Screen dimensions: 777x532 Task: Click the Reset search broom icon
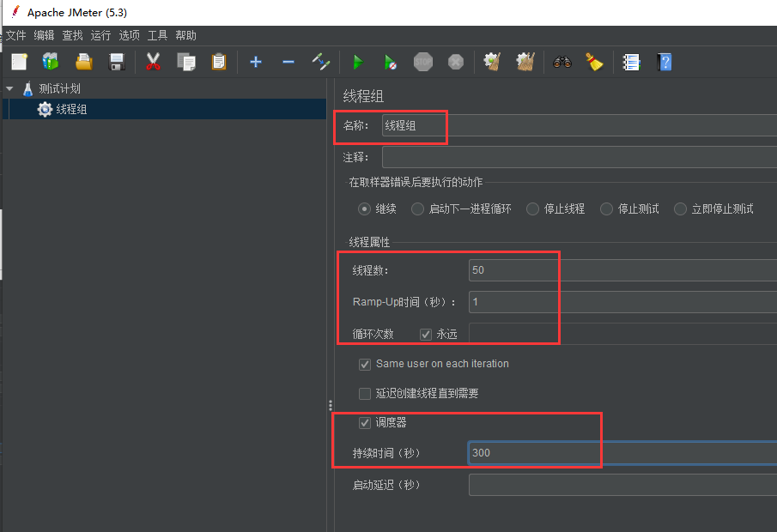tap(594, 62)
